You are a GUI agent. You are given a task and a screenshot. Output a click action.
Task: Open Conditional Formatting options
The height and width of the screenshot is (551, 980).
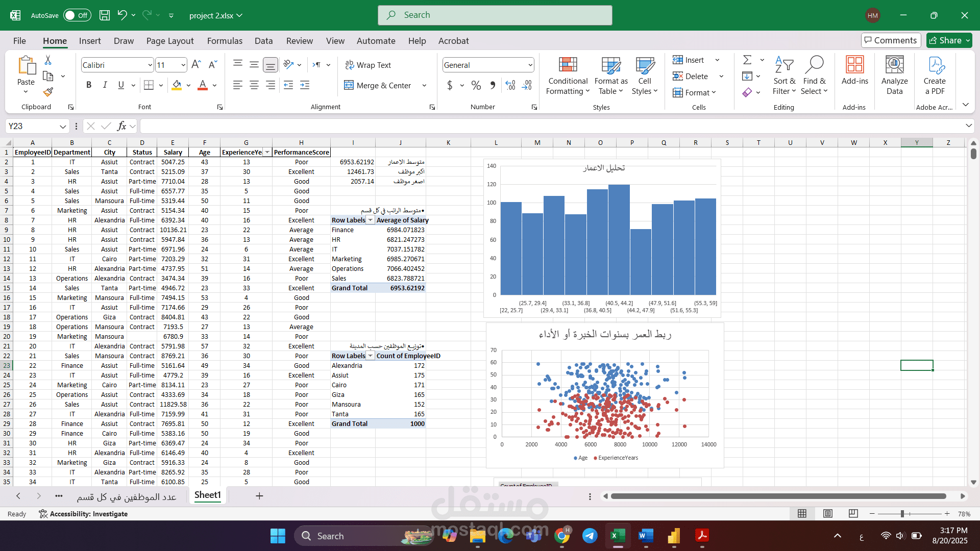568,76
